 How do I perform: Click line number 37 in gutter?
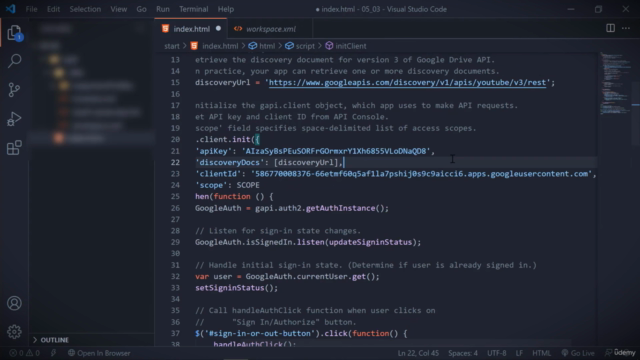click(175, 333)
